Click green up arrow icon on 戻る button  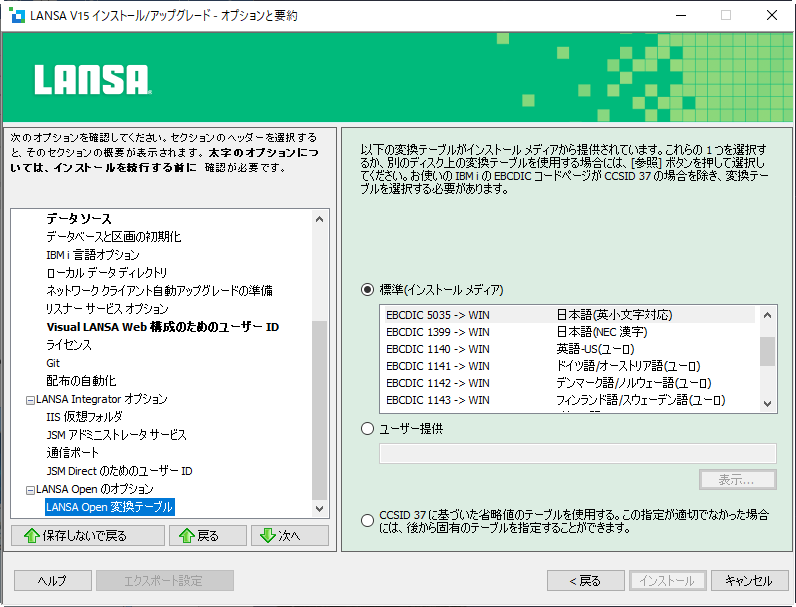[186, 535]
